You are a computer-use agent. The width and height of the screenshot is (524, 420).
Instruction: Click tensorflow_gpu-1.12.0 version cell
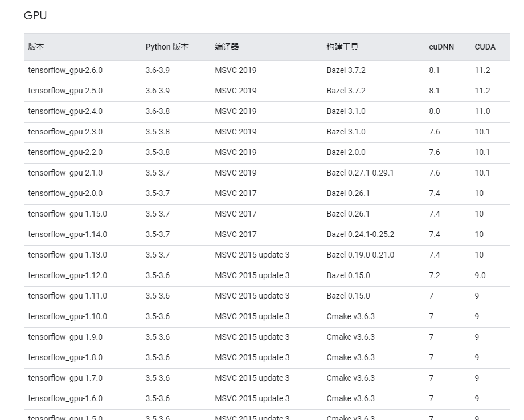point(68,276)
